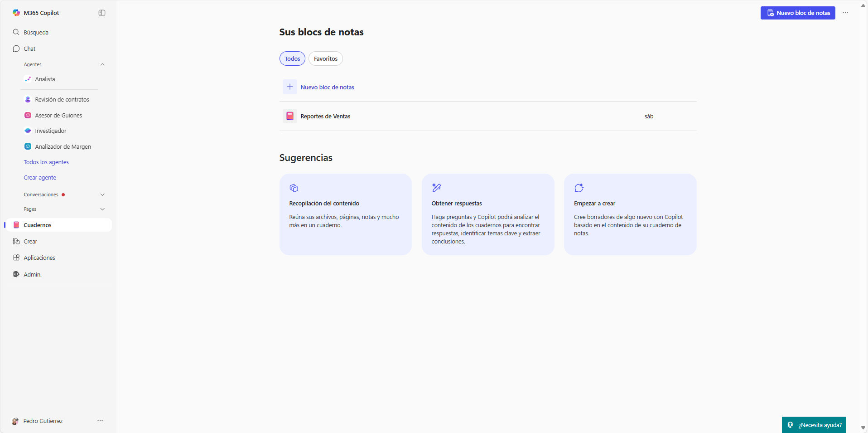Open the Asesor de Guiones agent
The width and height of the screenshot is (868, 433).
[x=58, y=115]
